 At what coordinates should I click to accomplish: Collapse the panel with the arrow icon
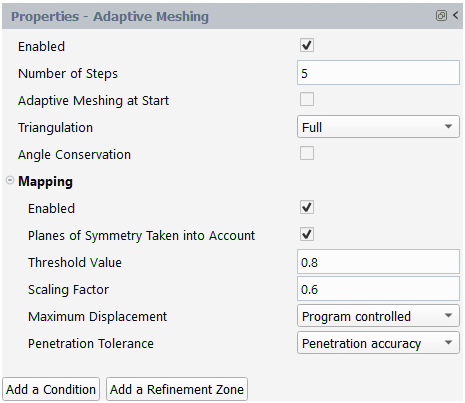pyautogui.click(x=456, y=15)
